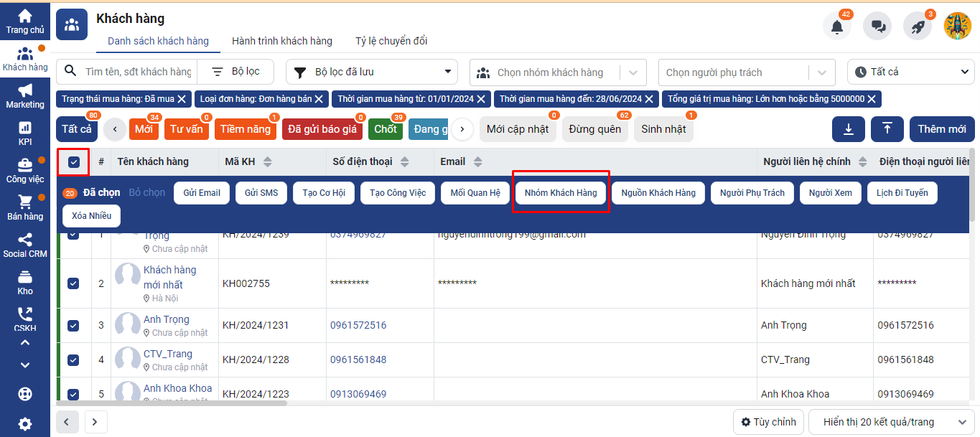The height and width of the screenshot is (437, 980).
Task: Uncheck the row for CTV_Trang
Action: click(x=73, y=360)
